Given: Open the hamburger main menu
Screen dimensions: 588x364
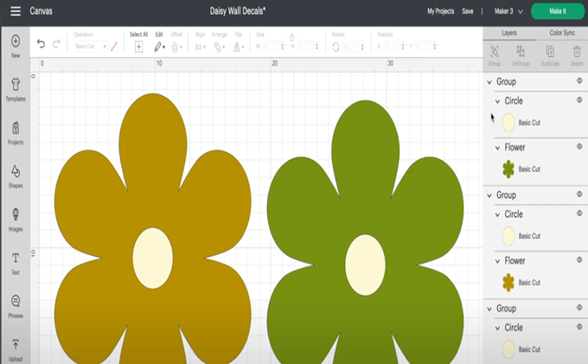Looking at the screenshot, I should (16, 11).
